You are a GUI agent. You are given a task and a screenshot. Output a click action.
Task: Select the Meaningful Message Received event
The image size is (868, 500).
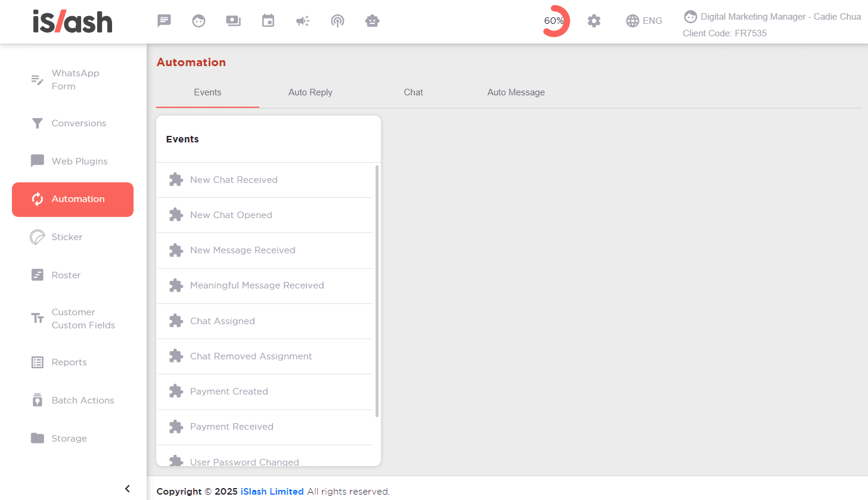265,285
